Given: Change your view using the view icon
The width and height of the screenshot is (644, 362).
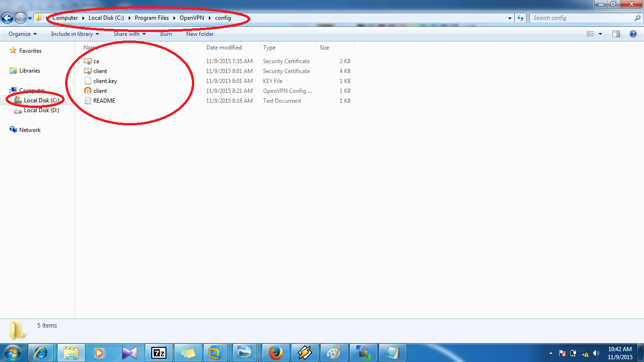Looking at the screenshot, I should click(590, 34).
